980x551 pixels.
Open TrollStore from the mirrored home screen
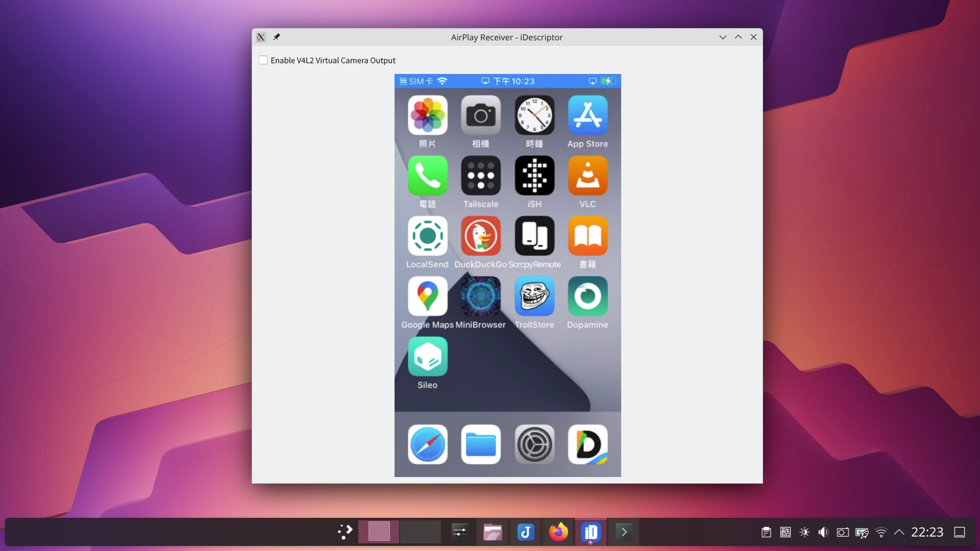pos(534,296)
